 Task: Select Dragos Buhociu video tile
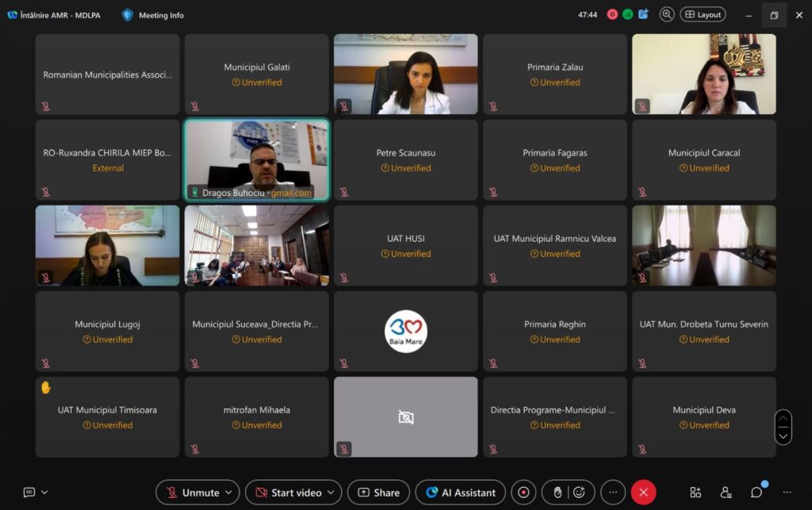tap(256, 159)
